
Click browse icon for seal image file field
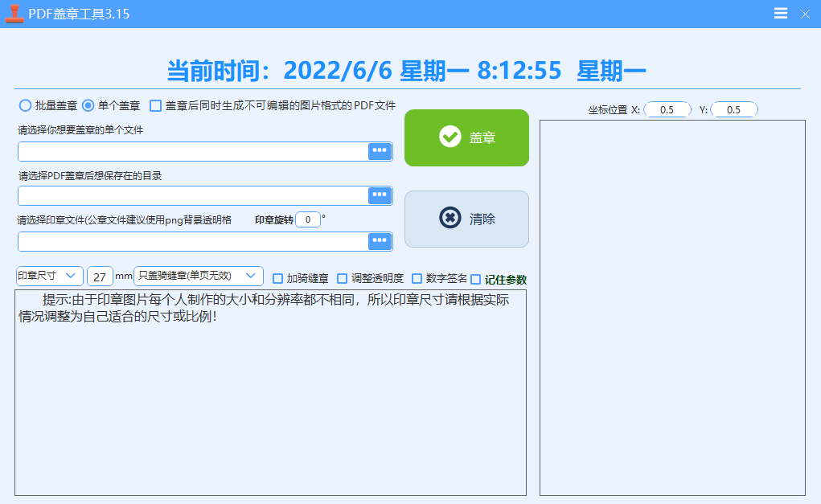click(x=380, y=241)
